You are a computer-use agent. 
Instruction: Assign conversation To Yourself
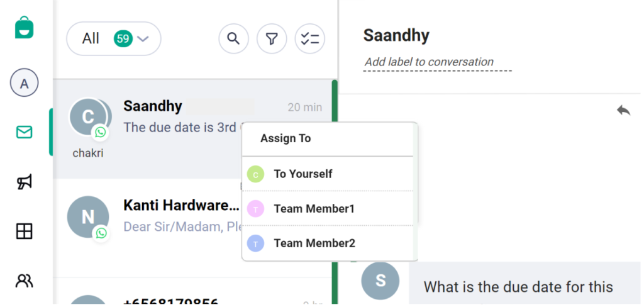303,174
